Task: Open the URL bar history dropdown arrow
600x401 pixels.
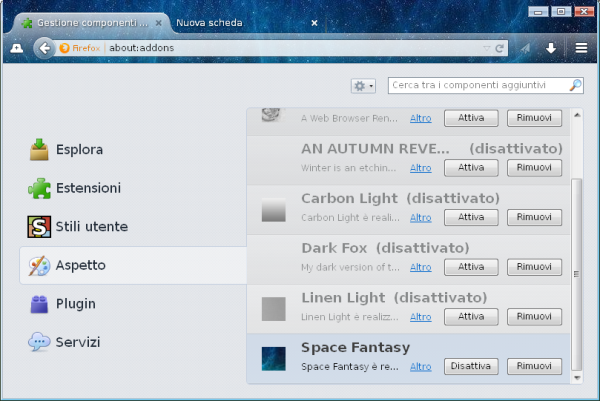Action: coord(486,48)
